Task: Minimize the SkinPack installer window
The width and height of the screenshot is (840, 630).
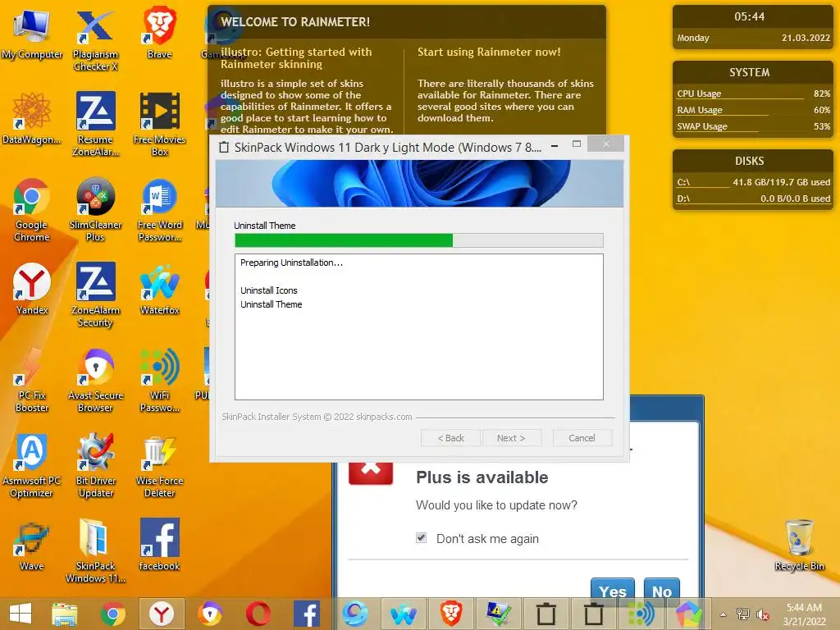Action: pyautogui.click(x=555, y=144)
